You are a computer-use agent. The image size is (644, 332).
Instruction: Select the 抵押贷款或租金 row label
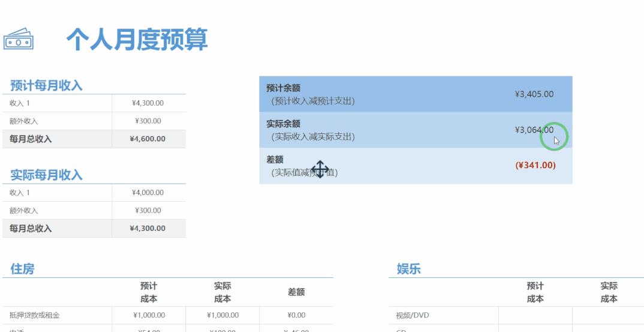click(35, 315)
